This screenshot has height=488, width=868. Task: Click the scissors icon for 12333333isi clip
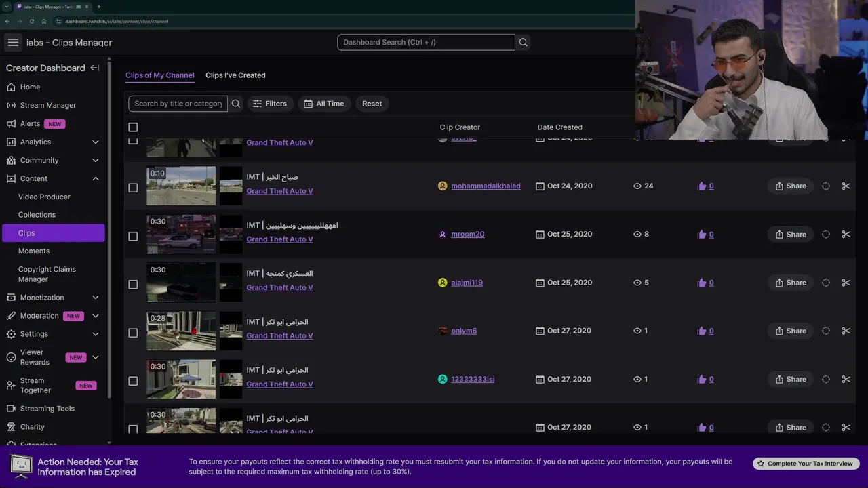[846, 379]
